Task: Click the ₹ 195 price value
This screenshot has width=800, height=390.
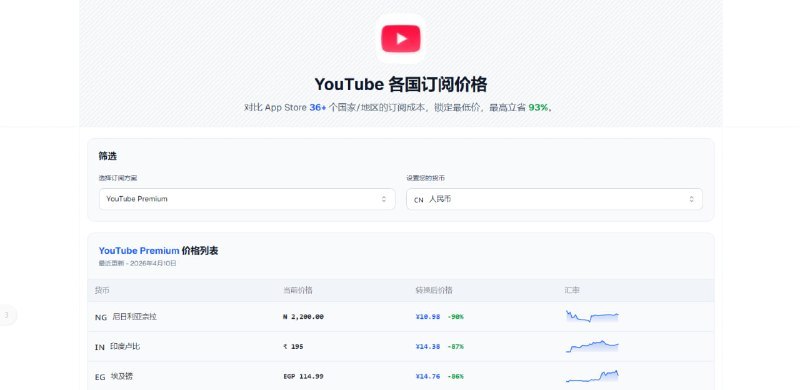Action: (293, 347)
